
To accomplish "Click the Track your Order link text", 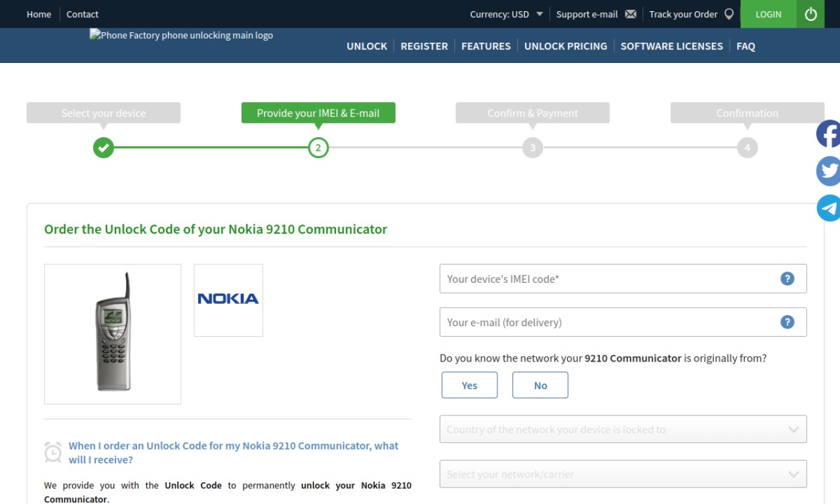I will point(683,14).
